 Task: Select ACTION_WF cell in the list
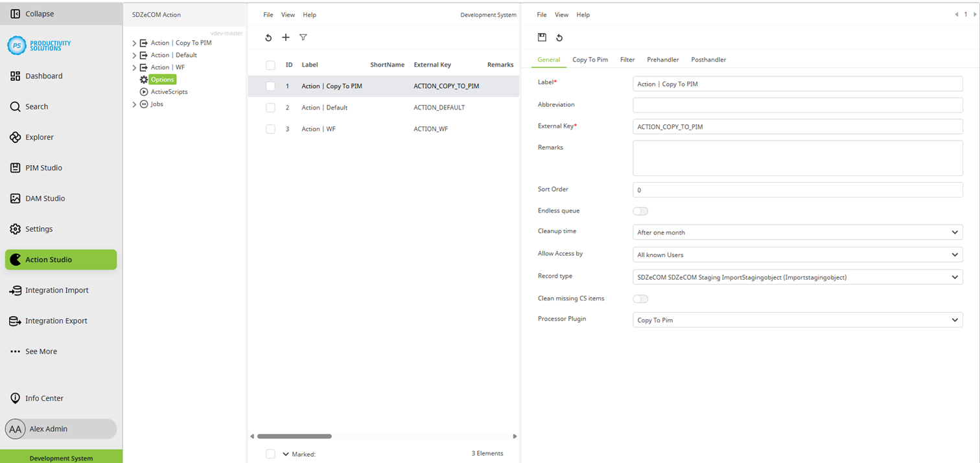430,129
